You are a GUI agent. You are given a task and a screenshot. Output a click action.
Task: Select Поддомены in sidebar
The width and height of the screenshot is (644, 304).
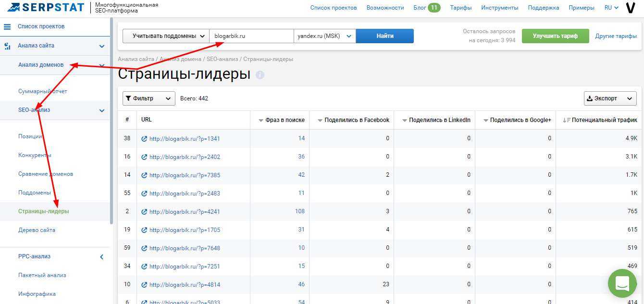(x=35, y=193)
